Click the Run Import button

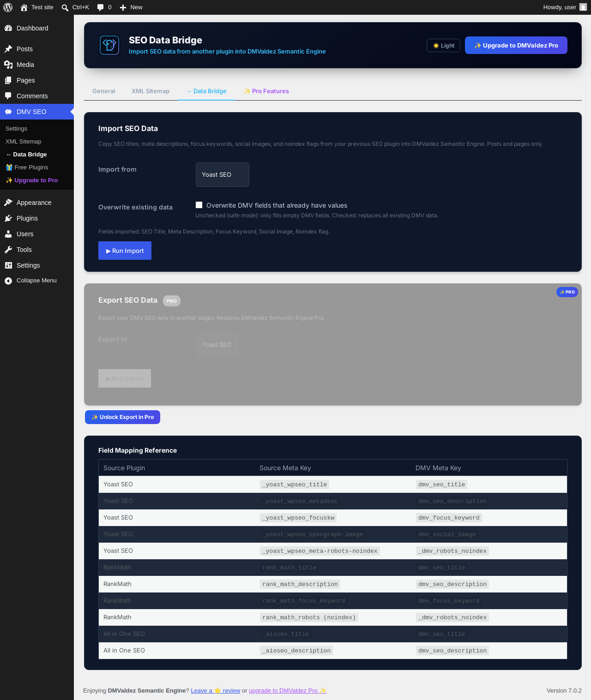(x=125, y=251)
